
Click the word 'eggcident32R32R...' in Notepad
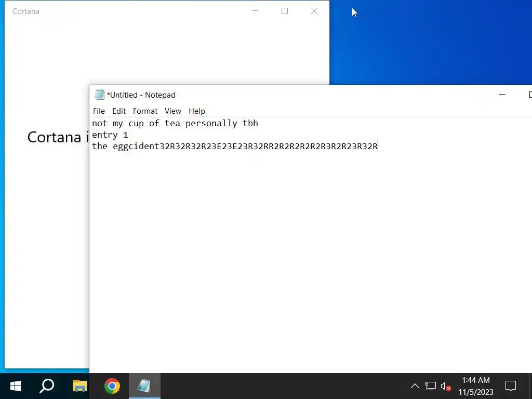click(x=245, y=146)
